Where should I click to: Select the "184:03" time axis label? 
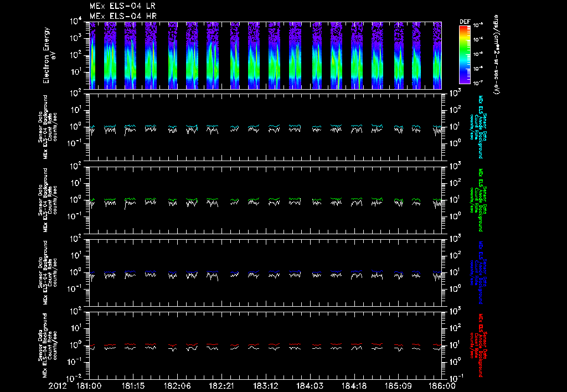[310, 386]
